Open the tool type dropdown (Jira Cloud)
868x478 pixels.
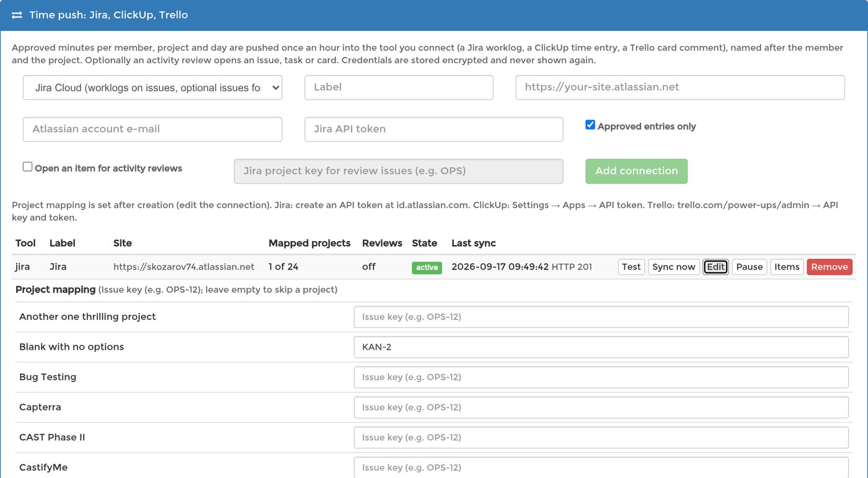pos(153,87)
